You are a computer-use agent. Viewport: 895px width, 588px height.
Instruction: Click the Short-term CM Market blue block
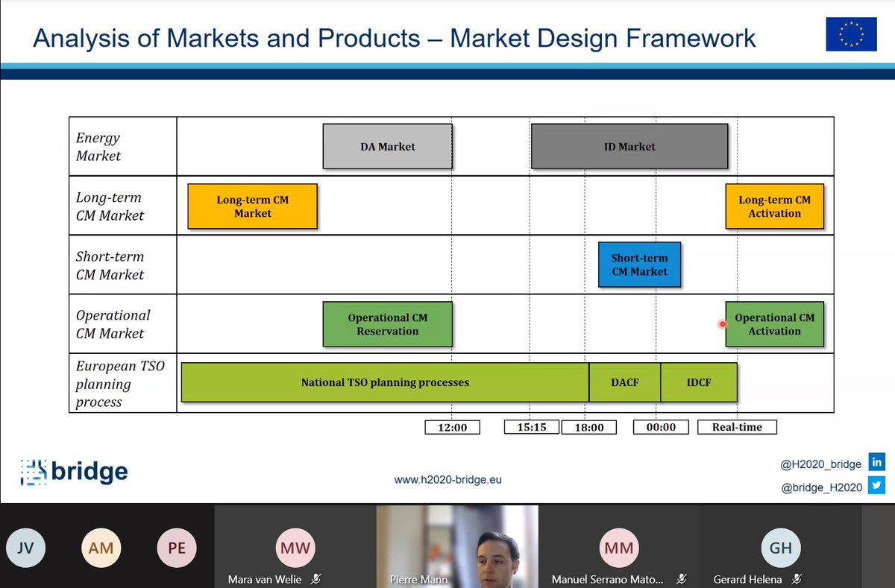click(639, 265)
